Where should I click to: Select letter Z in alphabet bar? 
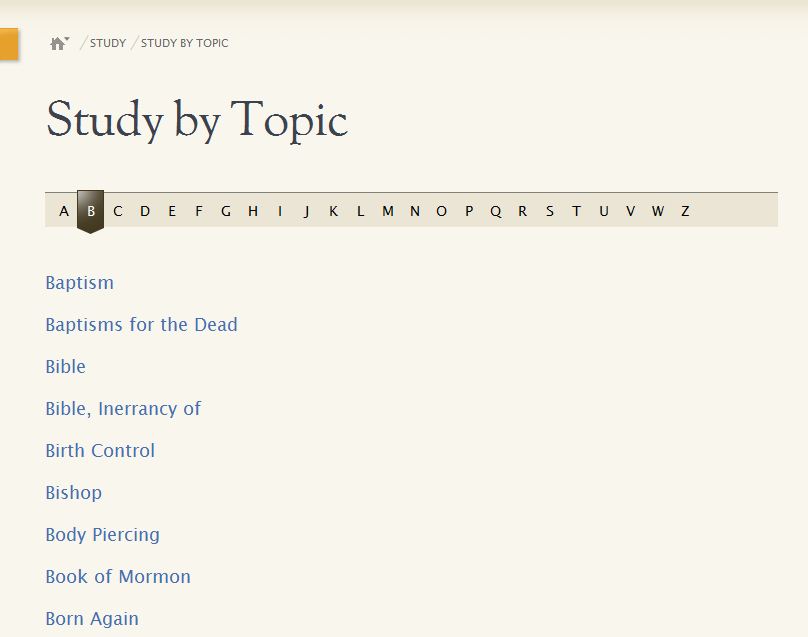tap(685, 211)
